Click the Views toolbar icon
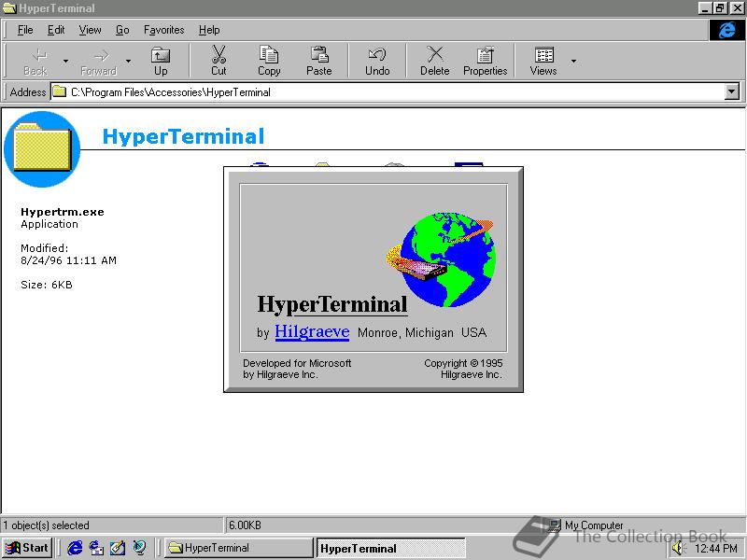This screenshot has width=747, height=560. coord(543,55)
